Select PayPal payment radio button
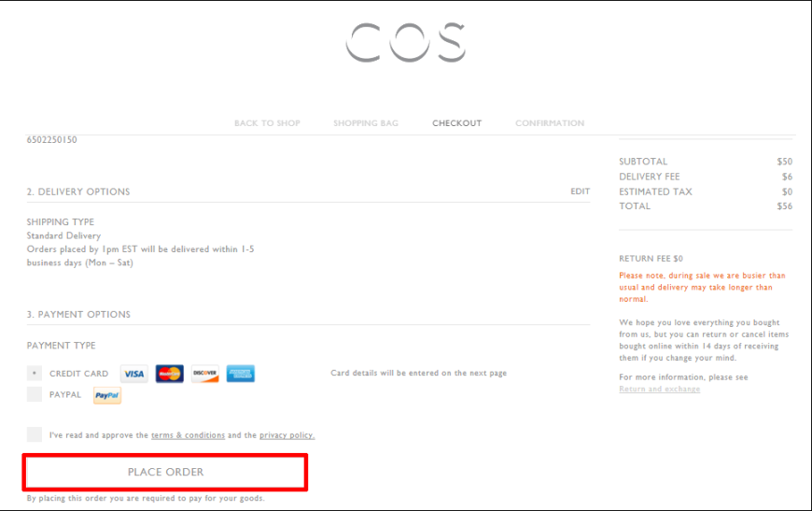The width and height of the screenshot is (812, 511). pos(35,394)
